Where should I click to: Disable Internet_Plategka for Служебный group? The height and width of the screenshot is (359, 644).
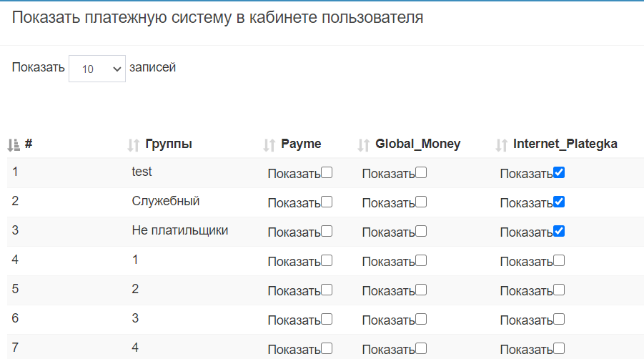tap(559, 202)
